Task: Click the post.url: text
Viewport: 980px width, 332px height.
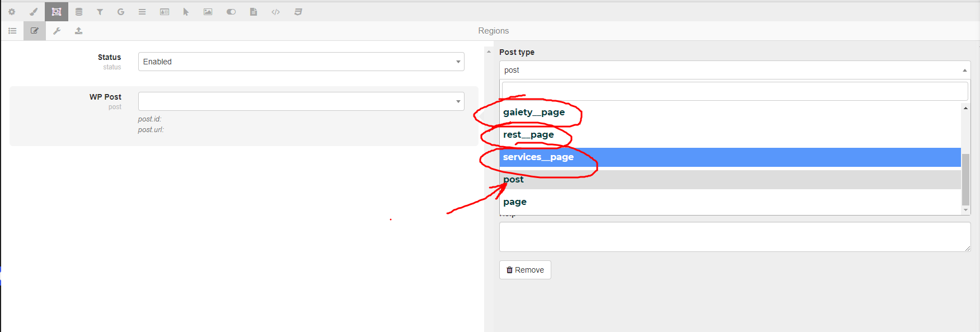Action: [151, 130]
